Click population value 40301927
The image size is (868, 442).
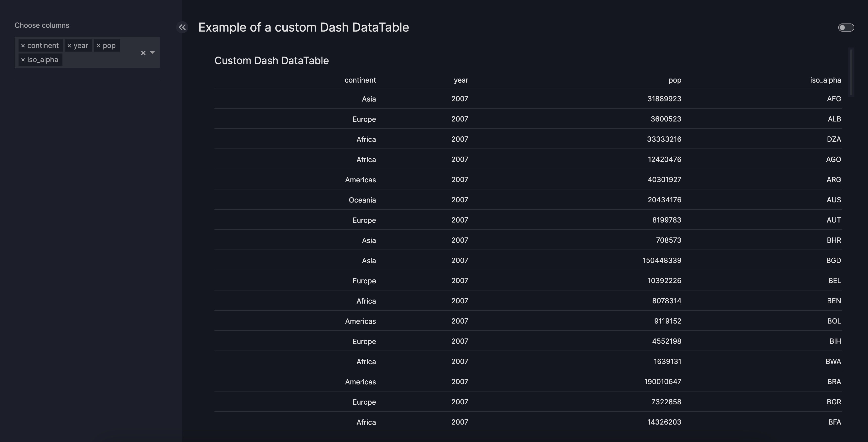tap(664, 180)
